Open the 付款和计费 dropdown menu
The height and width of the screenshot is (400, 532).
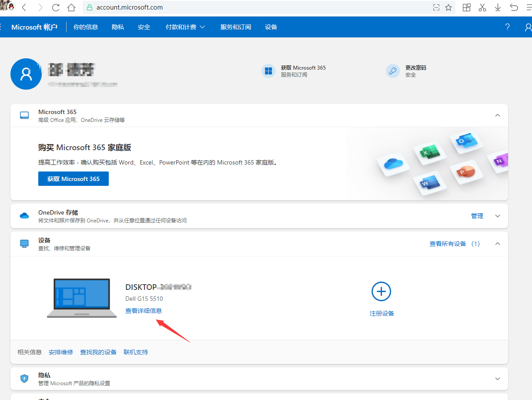(185, 27)
